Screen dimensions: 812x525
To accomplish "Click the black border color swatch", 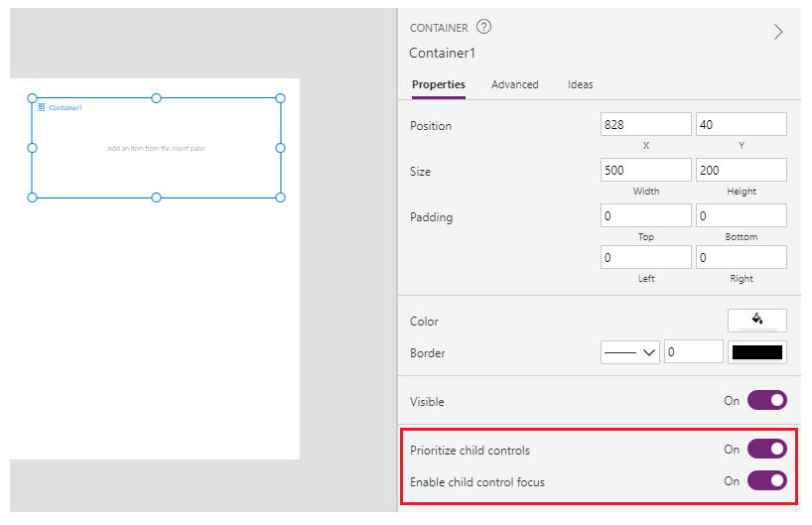I will pos(756,352).
